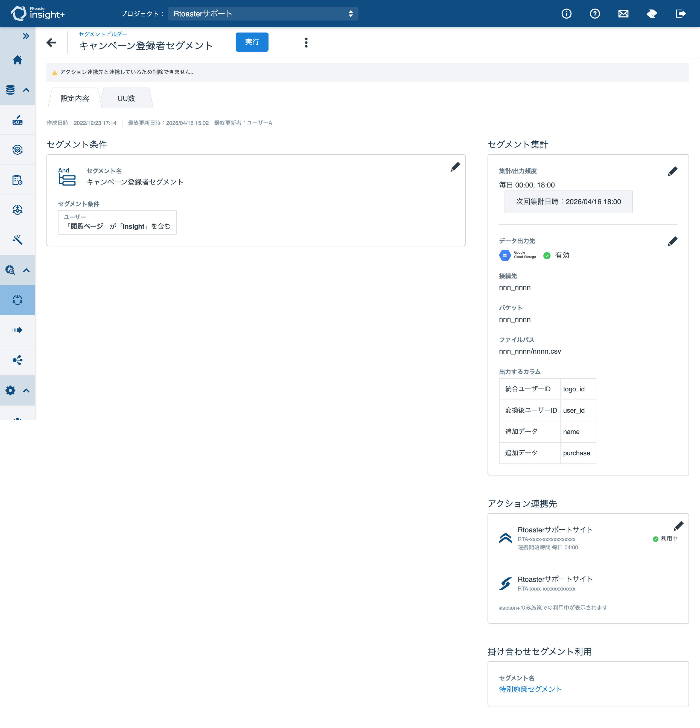Collapse the analysis sidebar section chevron
This screenshot has height=728, width=700.
tap(26, 270)
